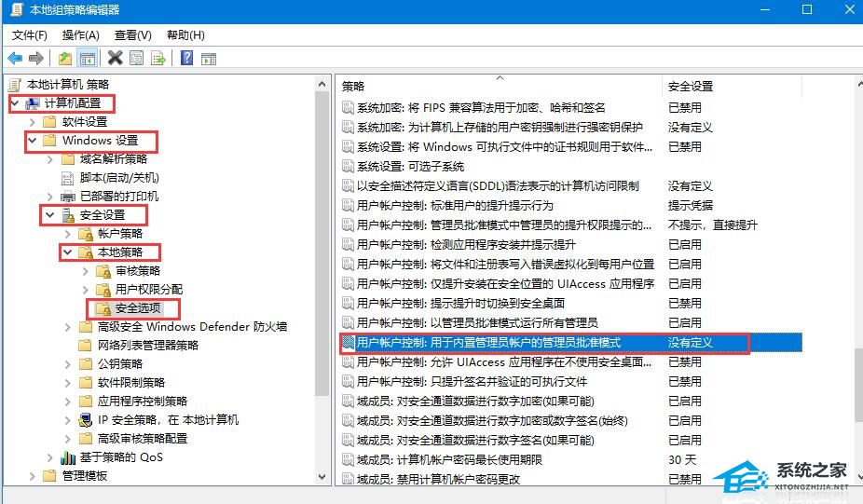This screenshot has height=504, width=863.
Task: Select 已部署的打印机 in tree
Action: pyautogui.click(x=119, y=197)
